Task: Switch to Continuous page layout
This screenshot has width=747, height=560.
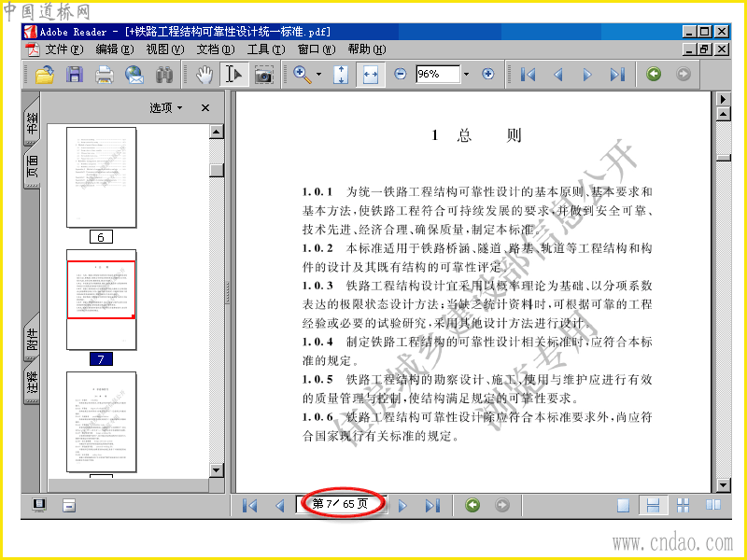Action: tap(653, 505)
